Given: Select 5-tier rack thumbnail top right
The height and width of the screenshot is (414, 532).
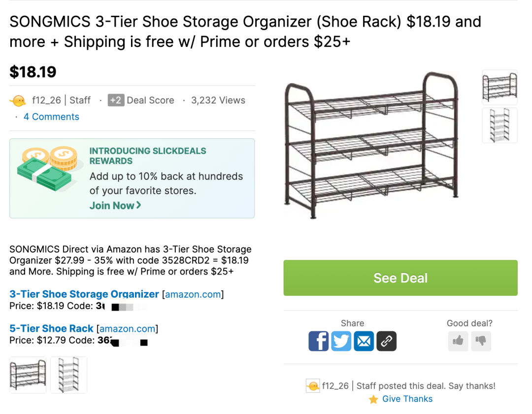Looking at the screenshot, I should point(499,125).
